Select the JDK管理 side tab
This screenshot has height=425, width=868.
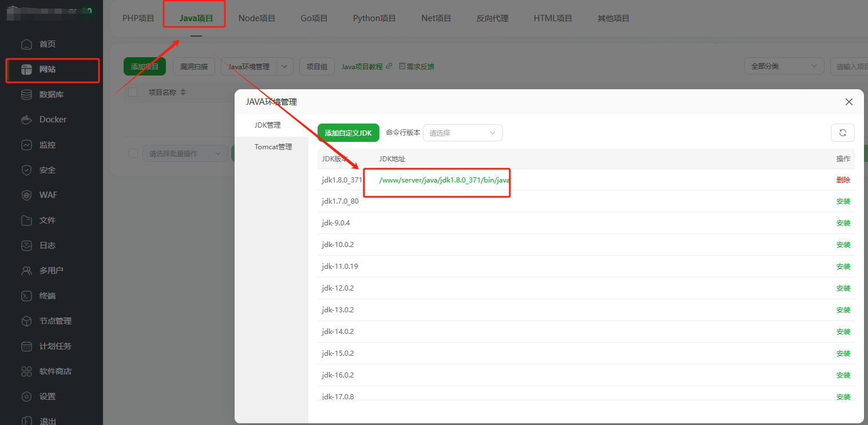pyautogui.click(x=272, y=125)
